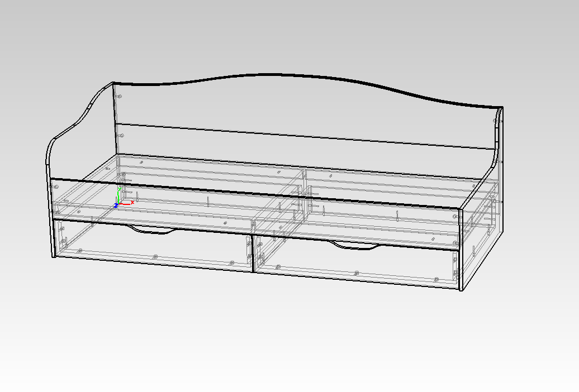The image size is (579, 392).
Task: Pick the bottom-center fastener of the right drawer
Action: click(x=357, y=273)
